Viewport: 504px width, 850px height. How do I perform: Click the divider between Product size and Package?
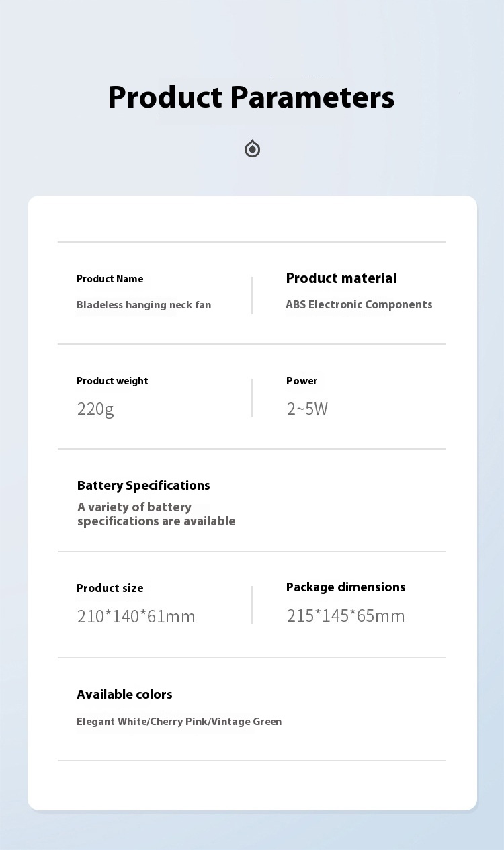click(x=252, y=605)
